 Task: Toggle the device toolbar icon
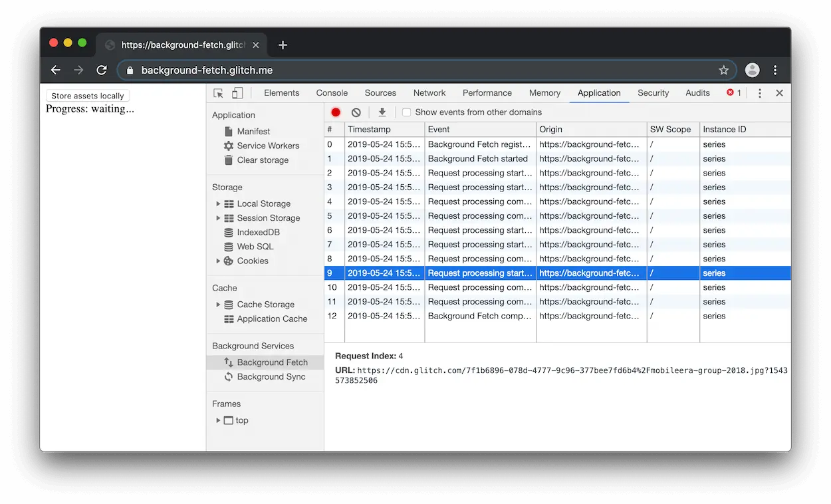pyautogui.click(x=237, y=93)
